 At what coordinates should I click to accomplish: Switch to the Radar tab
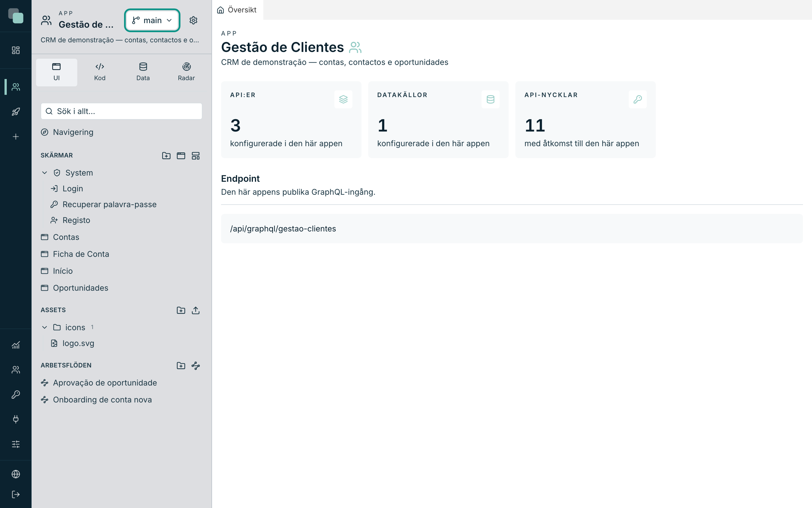(186, 72)
